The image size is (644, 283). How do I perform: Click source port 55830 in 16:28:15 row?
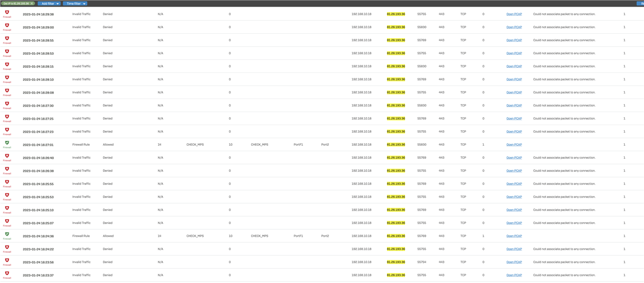click(x=422, y=66)
